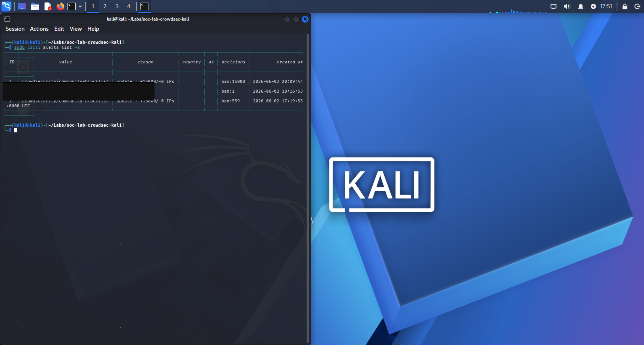Open the display settings tray icon
The width and height of the screenshot is (644, 345).
pos(553,6)
